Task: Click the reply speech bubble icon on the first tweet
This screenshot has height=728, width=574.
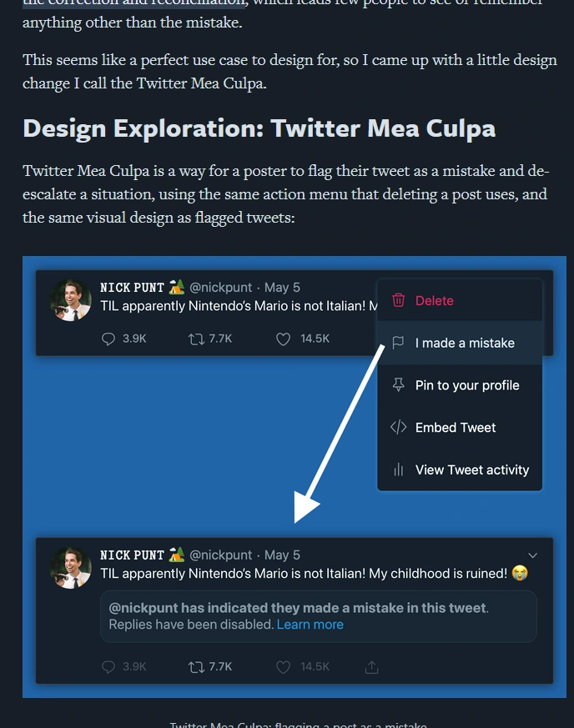Action: (108, 339)
